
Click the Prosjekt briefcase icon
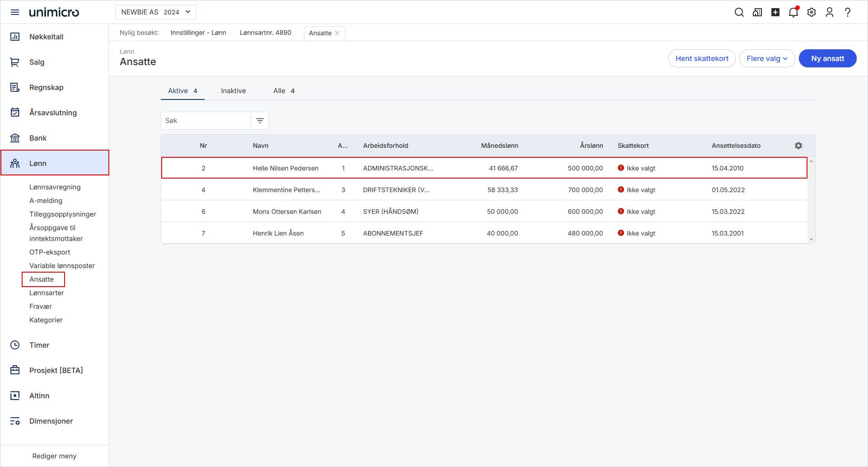(15, 370)
